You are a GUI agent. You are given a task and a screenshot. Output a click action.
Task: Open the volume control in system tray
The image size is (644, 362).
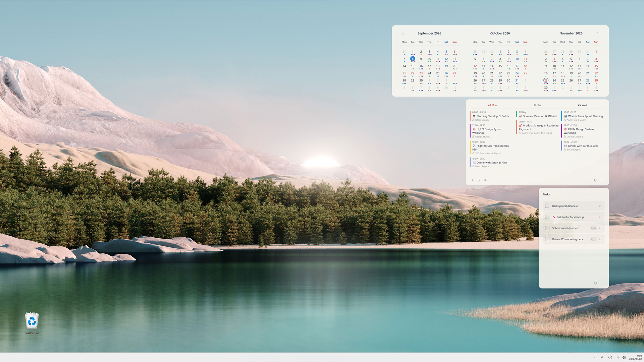coord(624,358)
